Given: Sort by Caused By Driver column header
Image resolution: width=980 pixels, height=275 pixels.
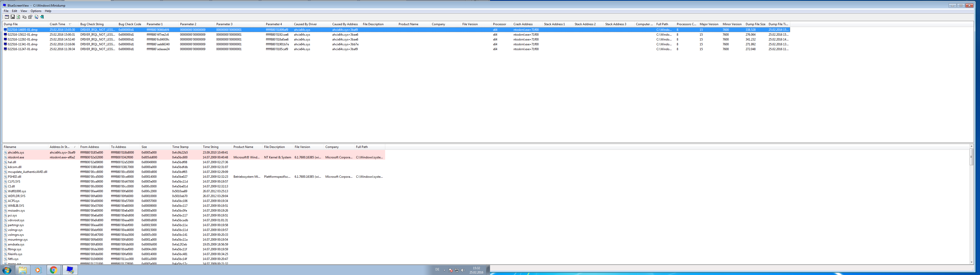Looking at the screenshot, I should pyautogui.click(x=305, y=24).
